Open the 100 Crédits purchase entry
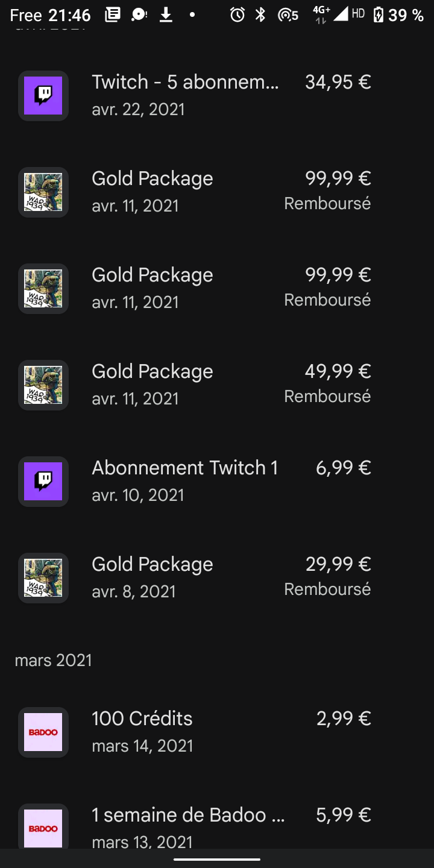The width and height of the screenshot is (434, 868). (217, 732)
